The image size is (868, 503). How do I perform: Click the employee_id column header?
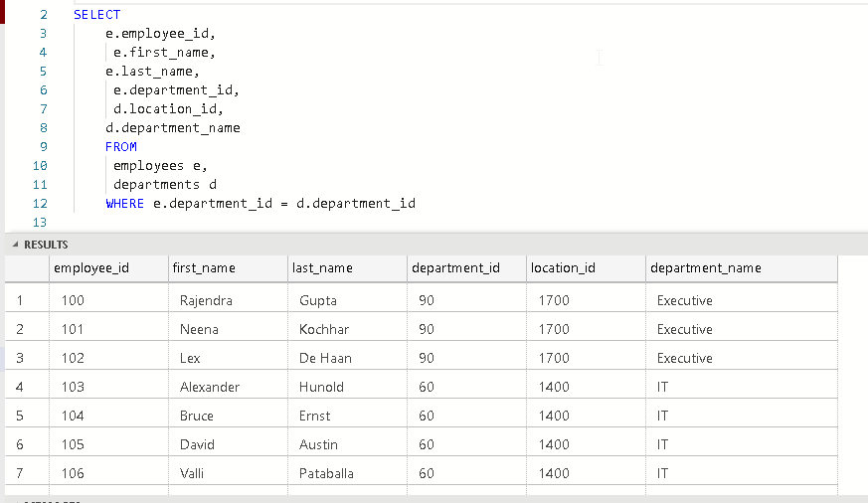90,268
